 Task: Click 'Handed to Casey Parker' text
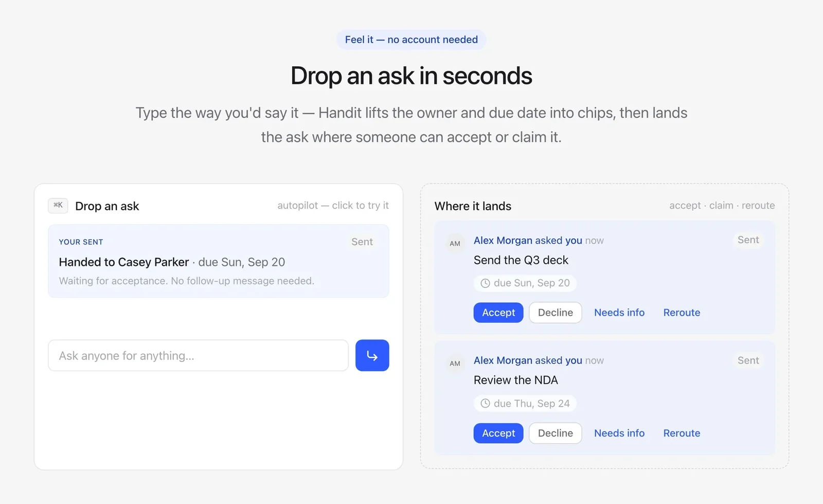124,262
